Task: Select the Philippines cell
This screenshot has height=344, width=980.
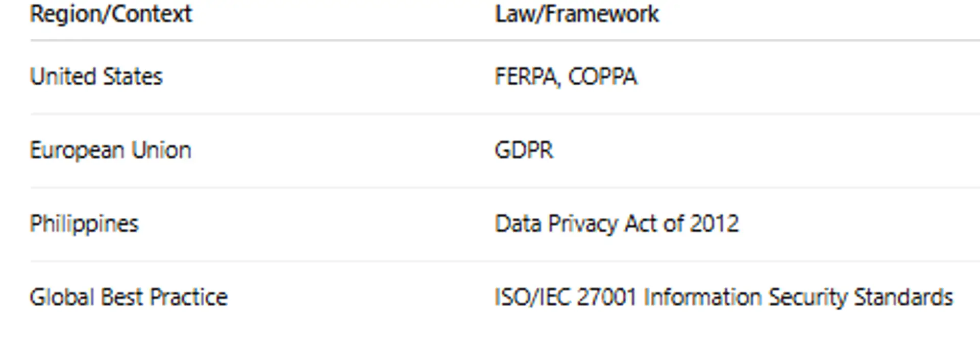Action: click(84, 224)
